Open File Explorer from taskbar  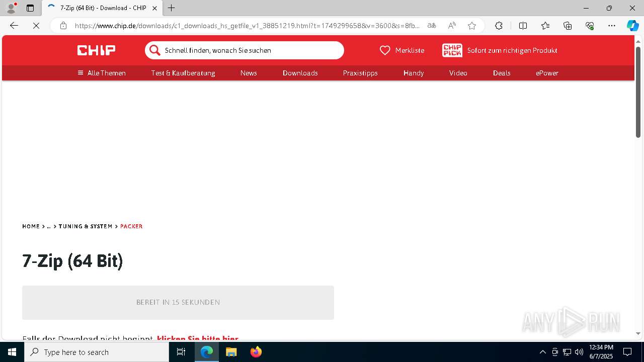tap(231, 352)
